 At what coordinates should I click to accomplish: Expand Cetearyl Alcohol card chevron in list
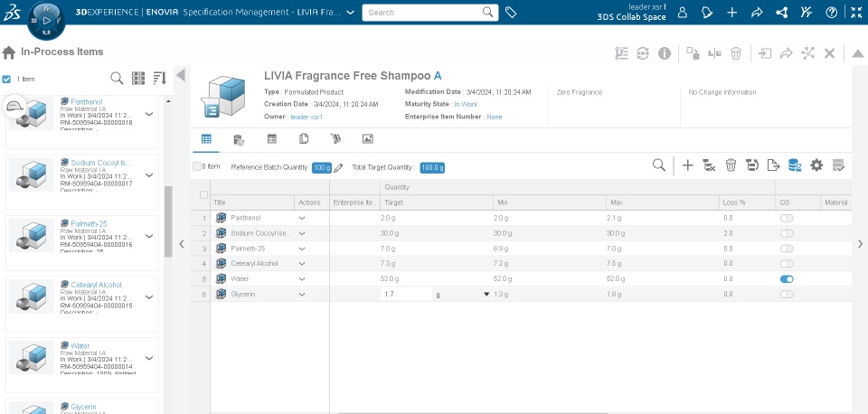coord(149,296)
